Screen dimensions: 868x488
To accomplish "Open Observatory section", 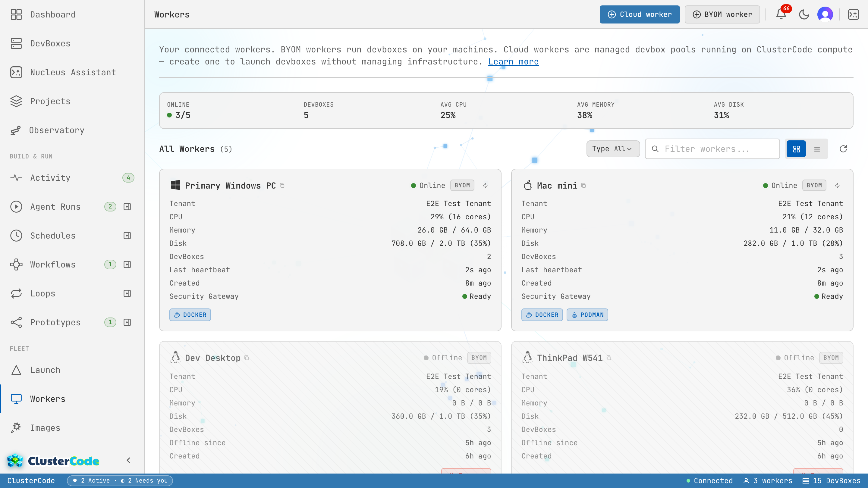I will pyautogui.click(x=72, y=130).
